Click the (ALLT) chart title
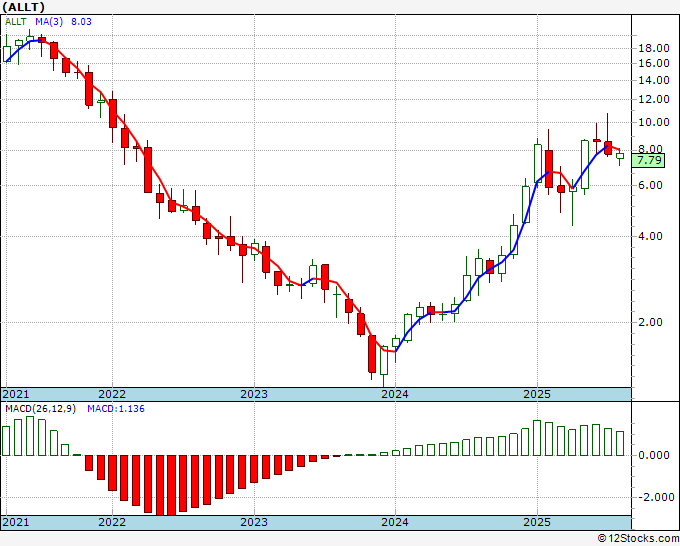 pos(23,7)
